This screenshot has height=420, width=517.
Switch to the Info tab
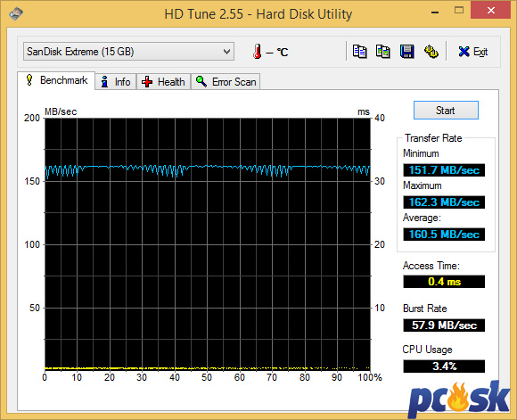(x=116, y=81)
